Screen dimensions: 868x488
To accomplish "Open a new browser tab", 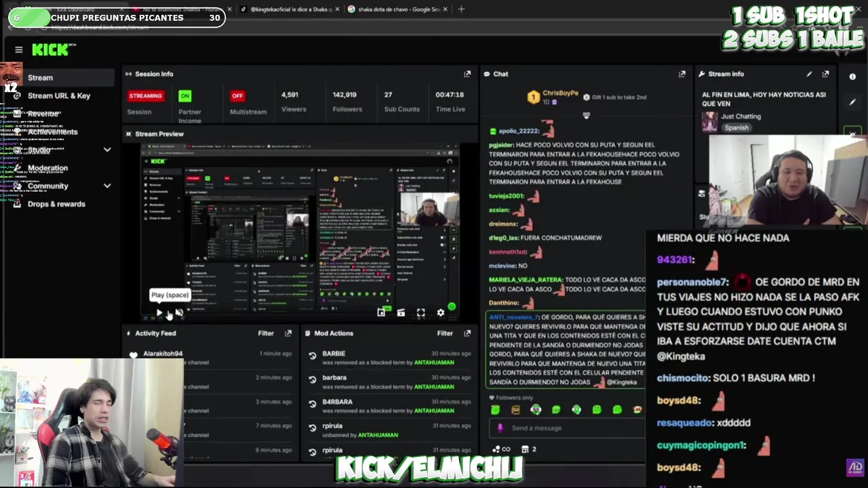I will [x=461, y=9].
